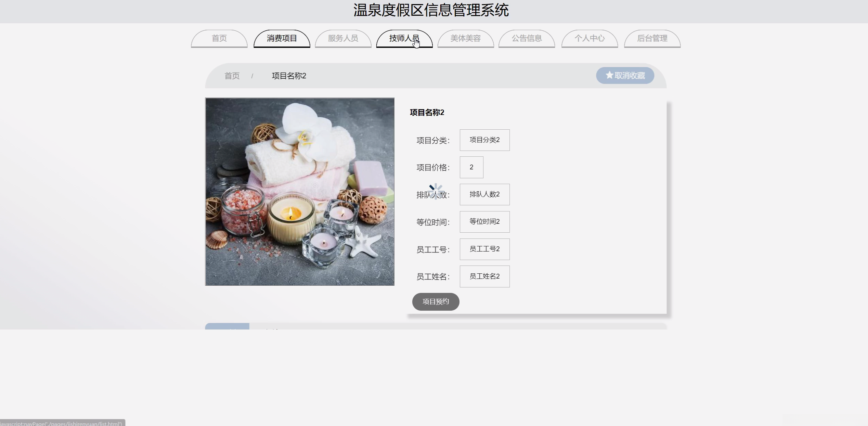Image resolution: width=868 pixels, height=426 pixels.
Task: Click the 取消收藏 star button
Action: coord(625,75)
